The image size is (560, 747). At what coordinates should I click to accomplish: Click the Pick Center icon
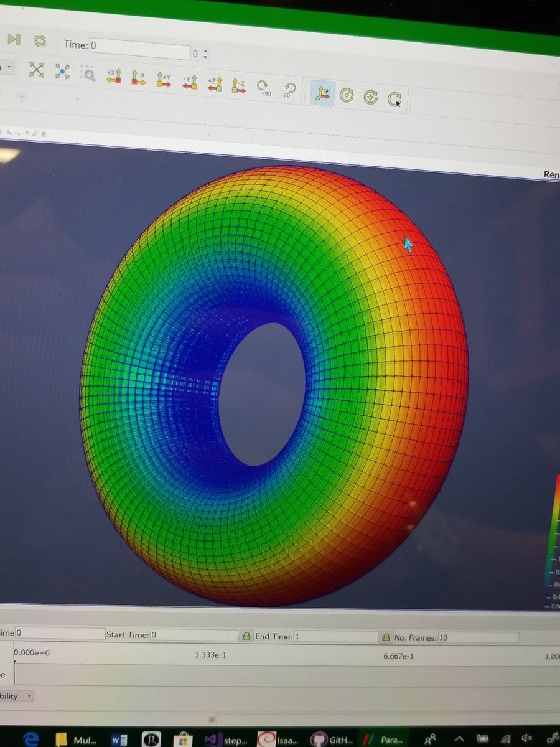pos(394,99)
